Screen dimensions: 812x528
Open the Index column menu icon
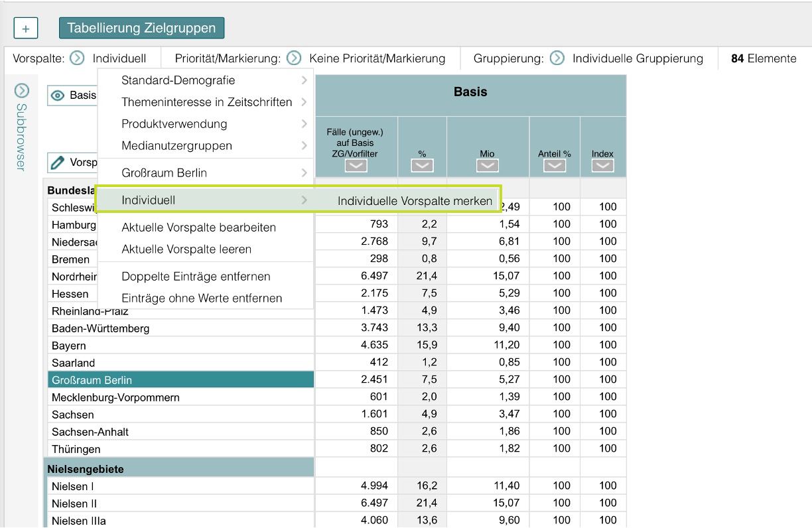point(602,166)
